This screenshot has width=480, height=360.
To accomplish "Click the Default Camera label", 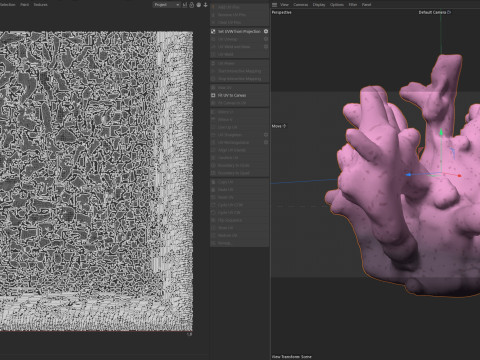I will click(x=432, y=12).
